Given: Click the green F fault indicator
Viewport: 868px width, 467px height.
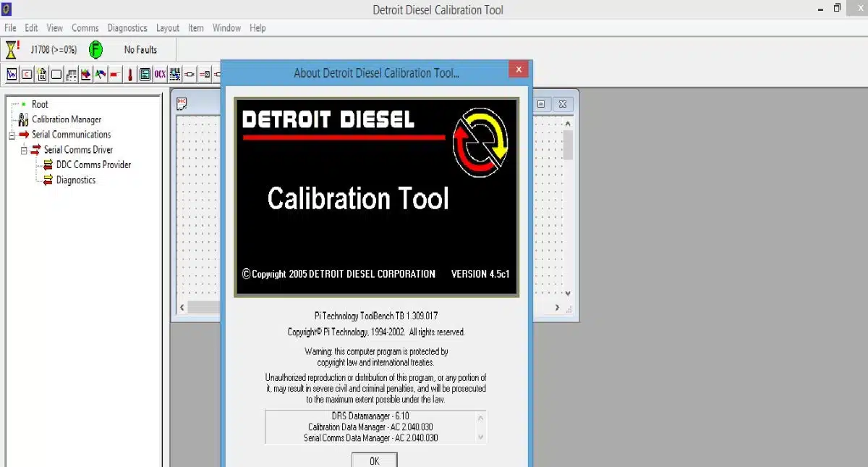Looking at the screenshot, I should tap(95, 50).
